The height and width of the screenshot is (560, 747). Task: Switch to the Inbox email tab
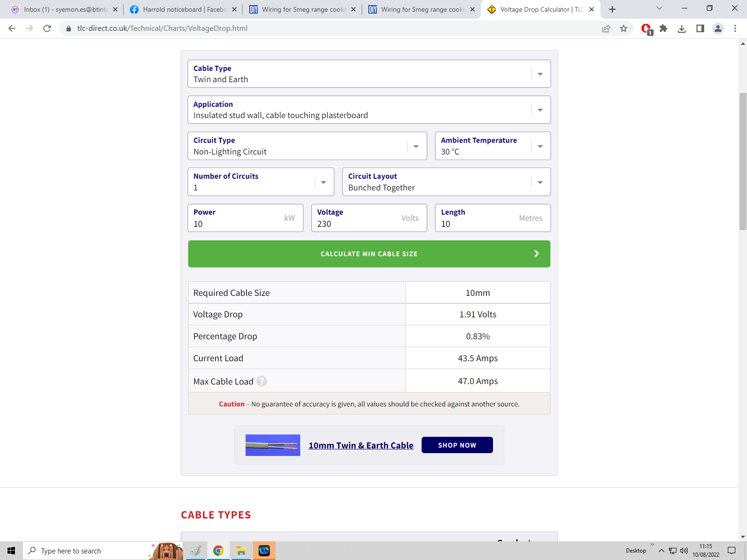[63, 9]
